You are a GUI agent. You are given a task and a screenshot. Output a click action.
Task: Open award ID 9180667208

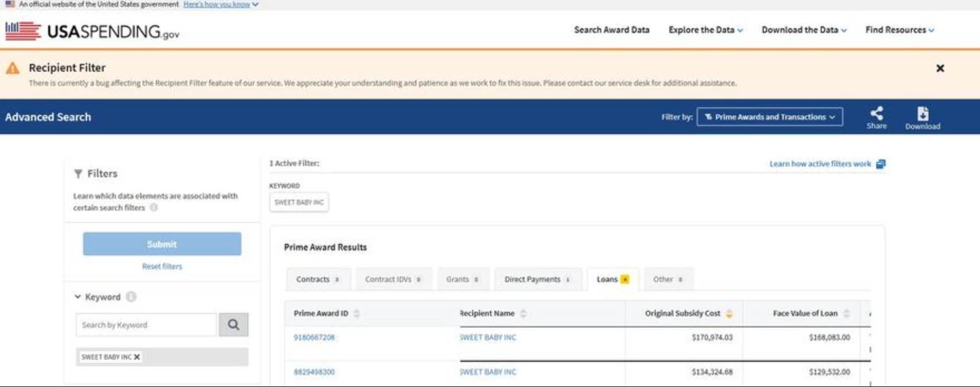(314, 338)
